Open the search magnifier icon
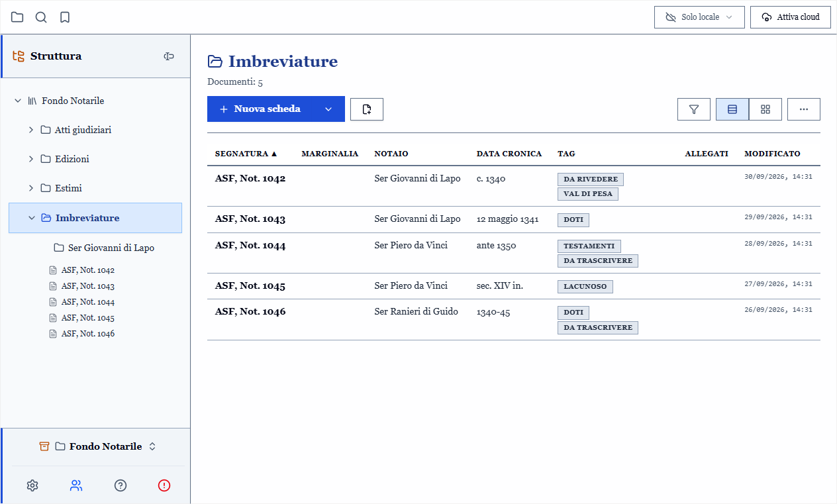837x504 pixels. point(41,17)
